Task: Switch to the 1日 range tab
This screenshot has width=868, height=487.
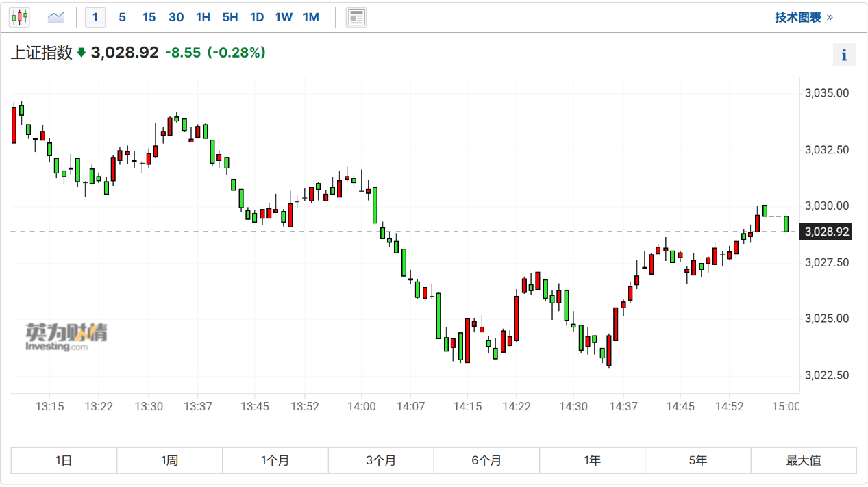Action: [x=64, y=460]
